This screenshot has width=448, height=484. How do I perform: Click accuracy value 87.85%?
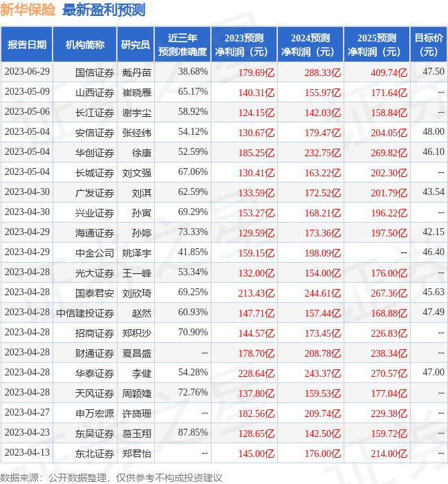point(193,433)
